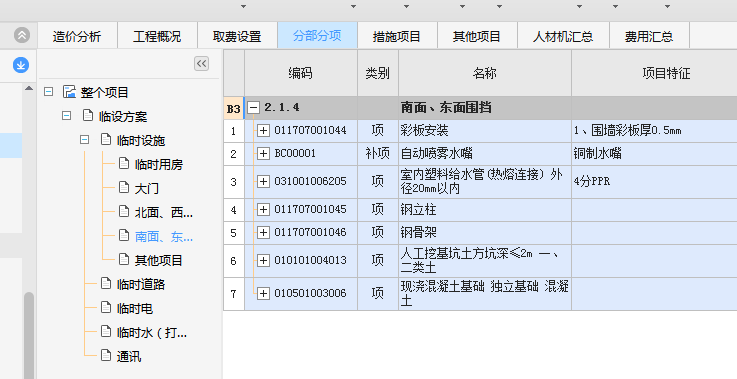Select 临时道路 in the tree
Viewport: 737px width, 379px height.
[141, 284]
